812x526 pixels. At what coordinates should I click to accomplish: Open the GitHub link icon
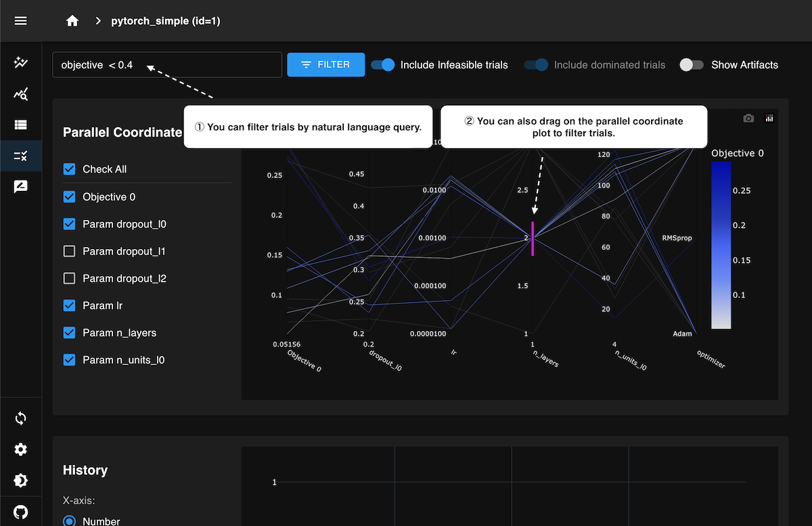[x=20, y=512]
